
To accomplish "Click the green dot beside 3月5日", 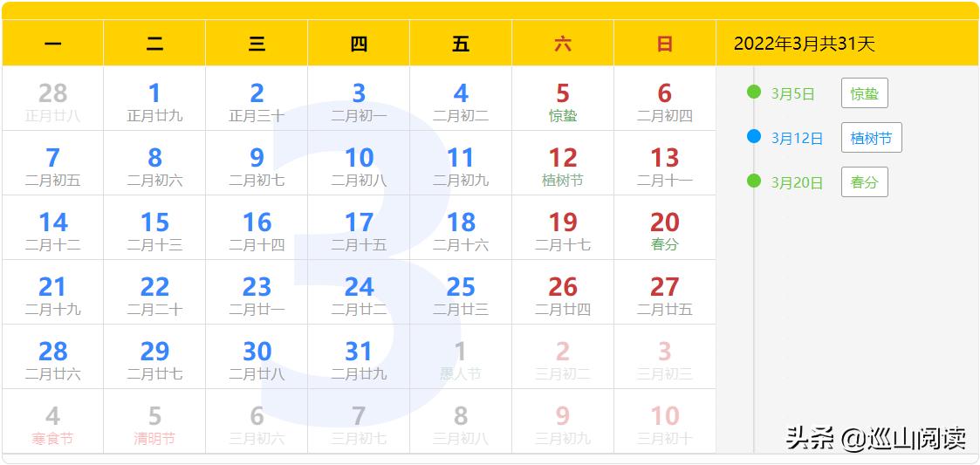I will click(754, 92).
